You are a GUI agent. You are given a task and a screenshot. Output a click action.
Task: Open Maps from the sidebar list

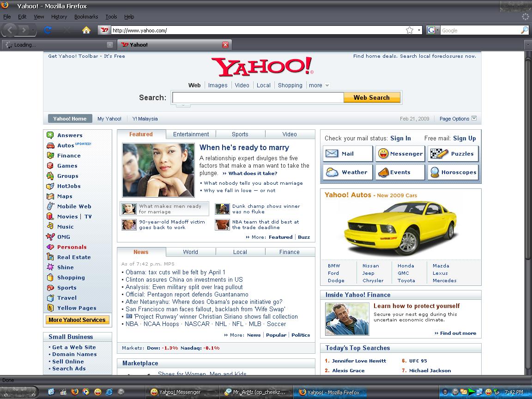pyautogui.click(x=65, y=196)
